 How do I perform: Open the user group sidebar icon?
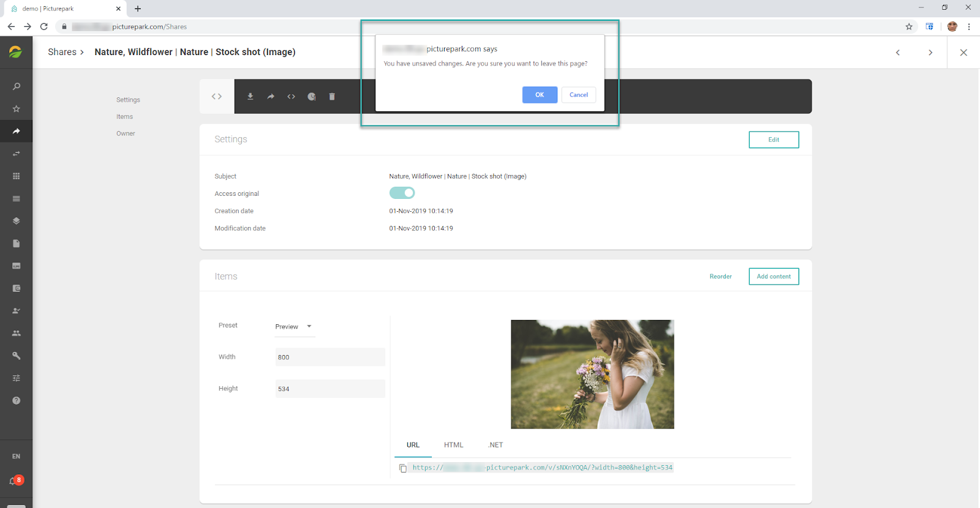pyautogui.click(x=17, y=334)
